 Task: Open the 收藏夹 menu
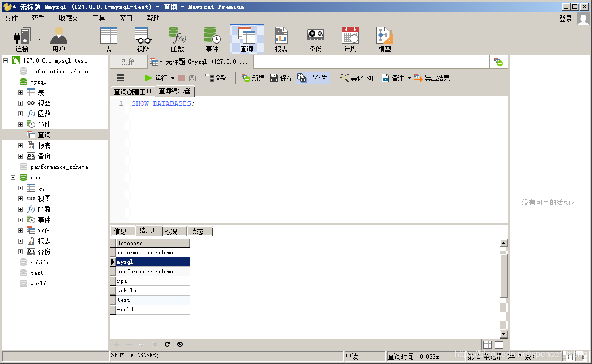68,18
